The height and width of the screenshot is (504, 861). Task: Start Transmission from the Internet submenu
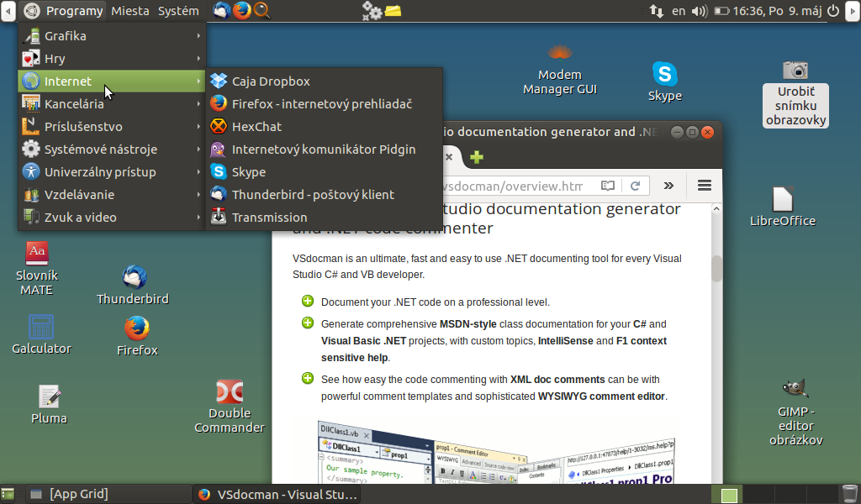pos(324,218)
